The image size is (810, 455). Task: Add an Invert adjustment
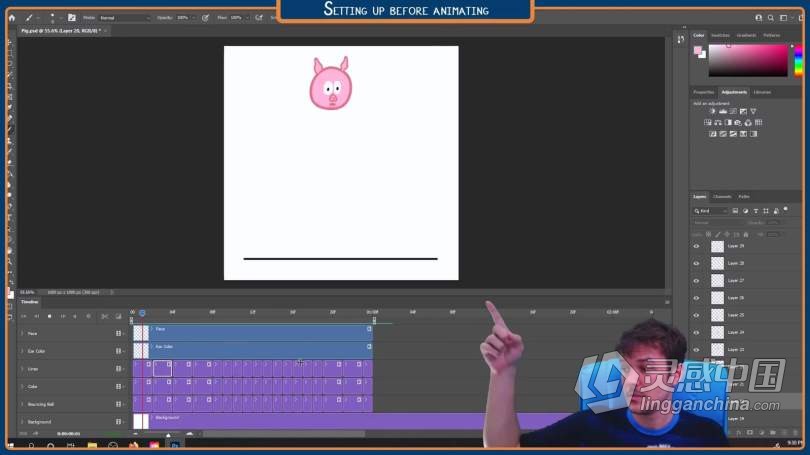point(713,134)
